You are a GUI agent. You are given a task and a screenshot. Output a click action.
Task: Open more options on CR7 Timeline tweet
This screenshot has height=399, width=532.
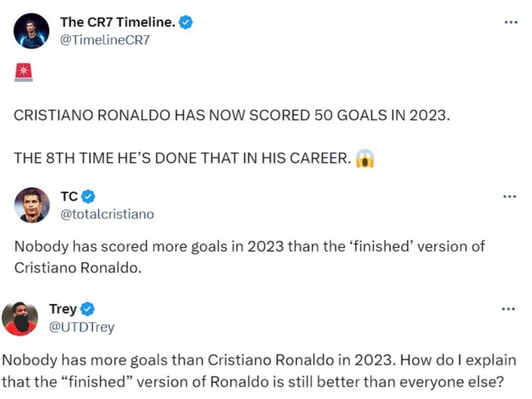[x=511, y=22]
